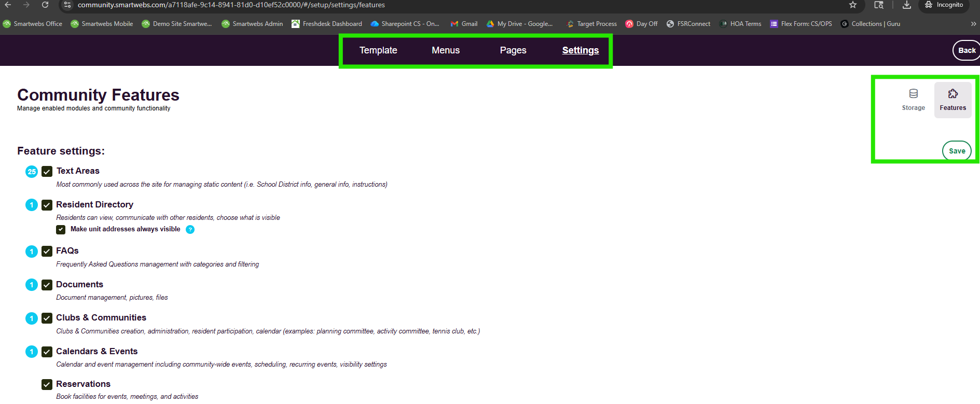This screenshot has height=404, width=980.
Task: Disable Make unit addresses always visible
Action: click(61, 230)
